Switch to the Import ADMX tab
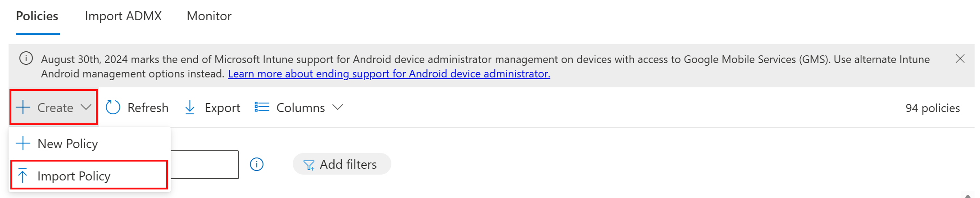The width and height of the screenshot is (980, 198). point(123,16)
